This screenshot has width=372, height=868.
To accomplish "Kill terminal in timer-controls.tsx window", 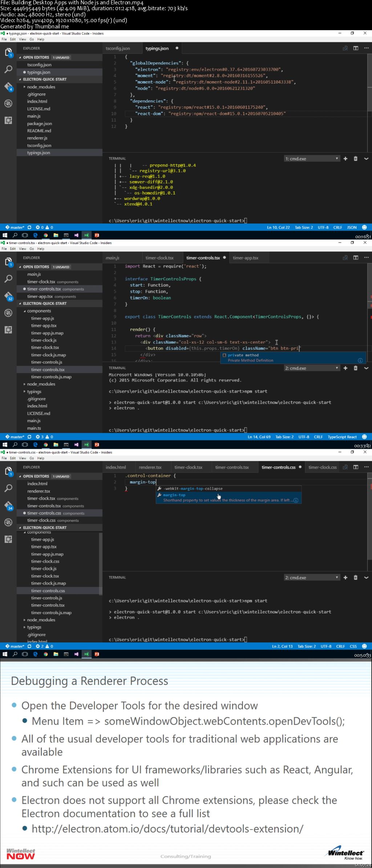I will click(x=356, y=368).
